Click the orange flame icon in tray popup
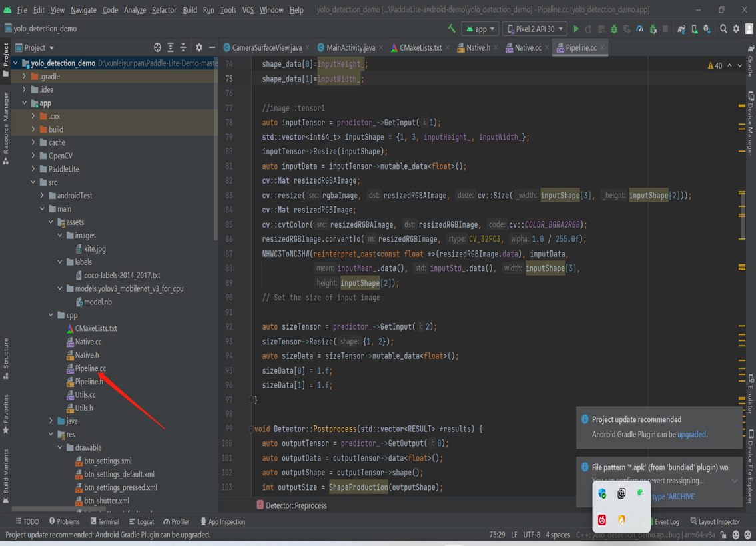The image size is (756, 546). (622, 519)
